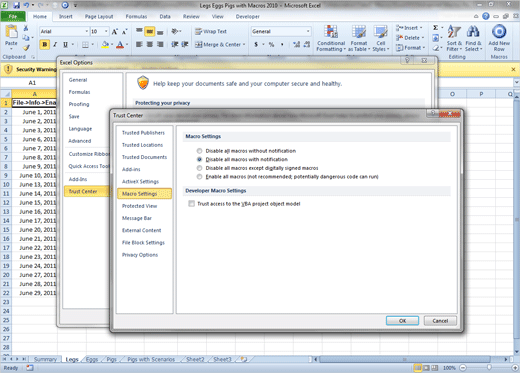Switch to the Developer ribbon tab
The width and height of the screenshot is (520, 373).
click(x=248, y=16)
